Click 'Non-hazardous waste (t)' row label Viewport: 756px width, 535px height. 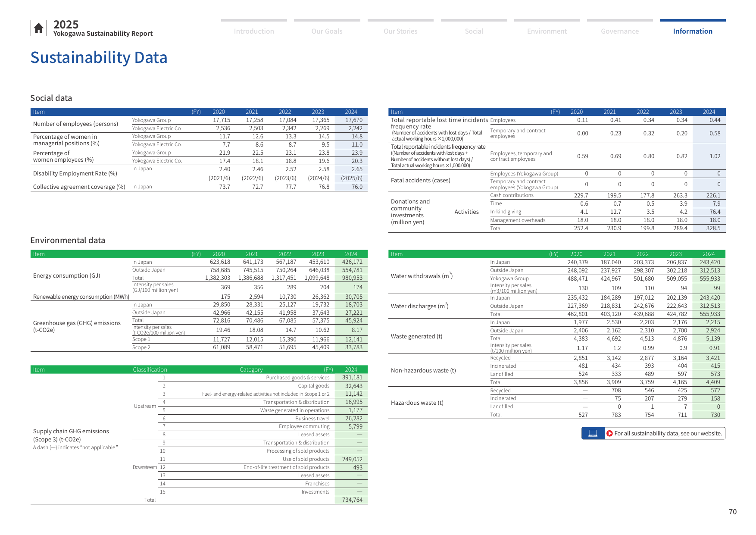pos(423,370)
